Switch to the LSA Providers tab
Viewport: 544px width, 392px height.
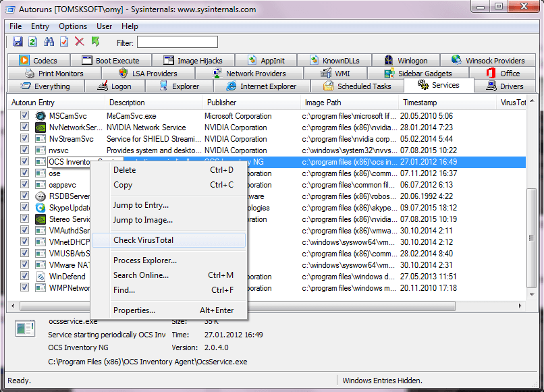point(148,73)
